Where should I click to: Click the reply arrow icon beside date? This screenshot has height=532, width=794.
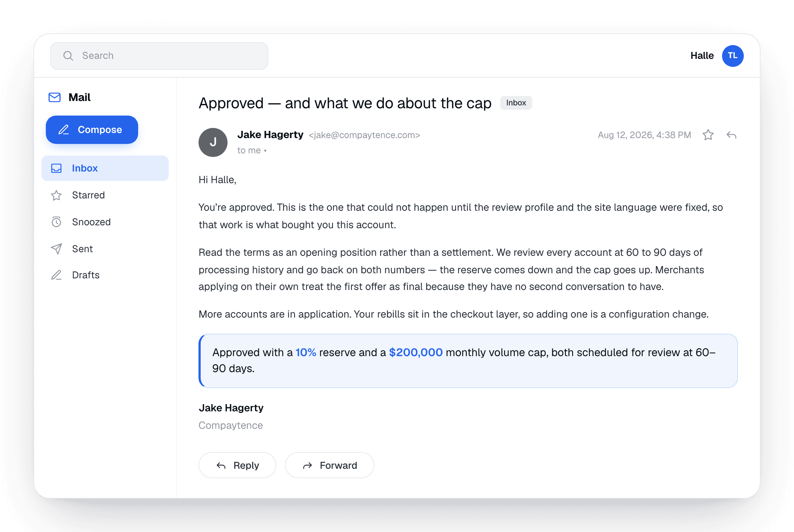731,135
